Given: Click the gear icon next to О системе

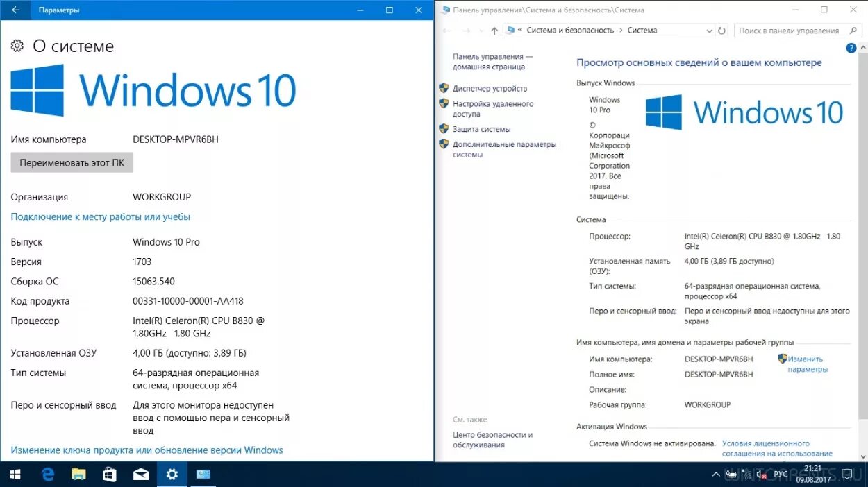Looking at the screenshot, I should [x=17, y=46].
